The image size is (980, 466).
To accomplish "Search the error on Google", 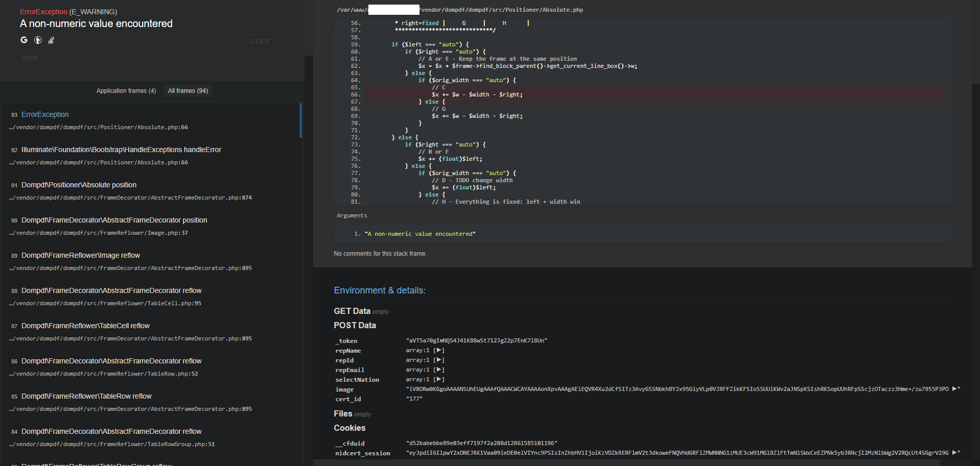I will tap(24, 40).
